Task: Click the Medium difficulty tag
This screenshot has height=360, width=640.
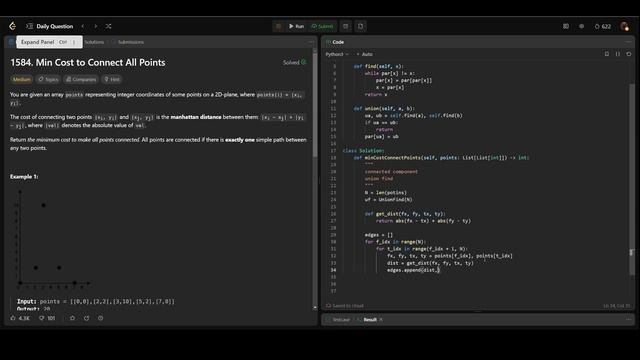Action: (22, 79)
